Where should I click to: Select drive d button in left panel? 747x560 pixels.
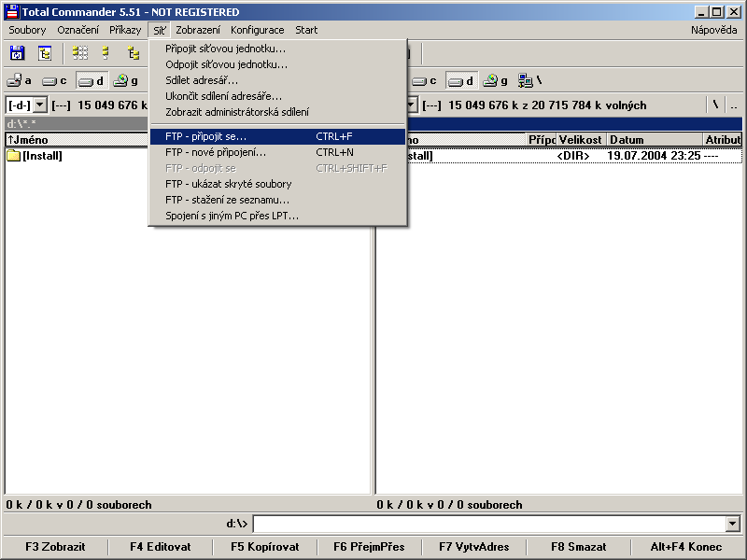91,80
